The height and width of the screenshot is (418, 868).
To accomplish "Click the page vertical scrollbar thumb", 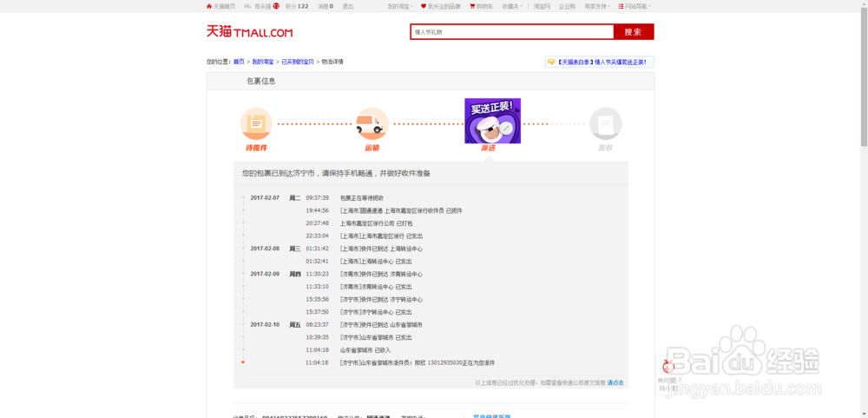I will pyautogui.click(x=865, y=79).
